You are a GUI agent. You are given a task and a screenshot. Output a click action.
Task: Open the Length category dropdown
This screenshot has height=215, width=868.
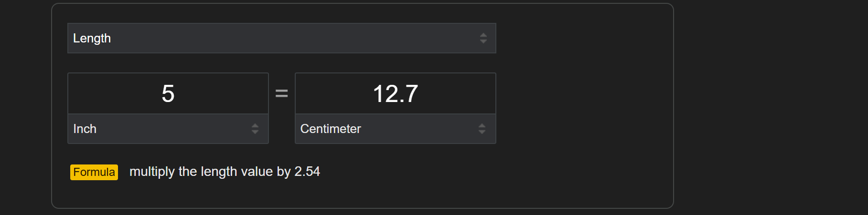[281, 38]
